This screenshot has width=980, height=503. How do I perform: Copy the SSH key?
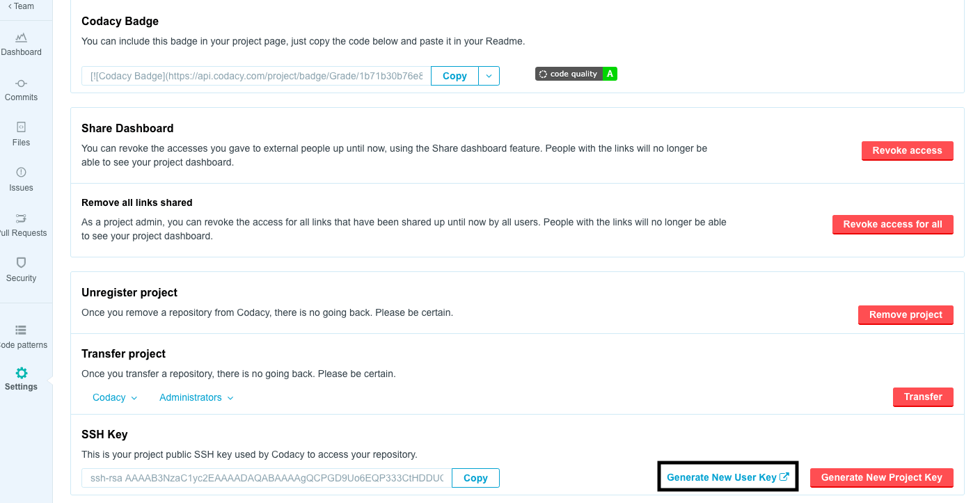[475, 478]
